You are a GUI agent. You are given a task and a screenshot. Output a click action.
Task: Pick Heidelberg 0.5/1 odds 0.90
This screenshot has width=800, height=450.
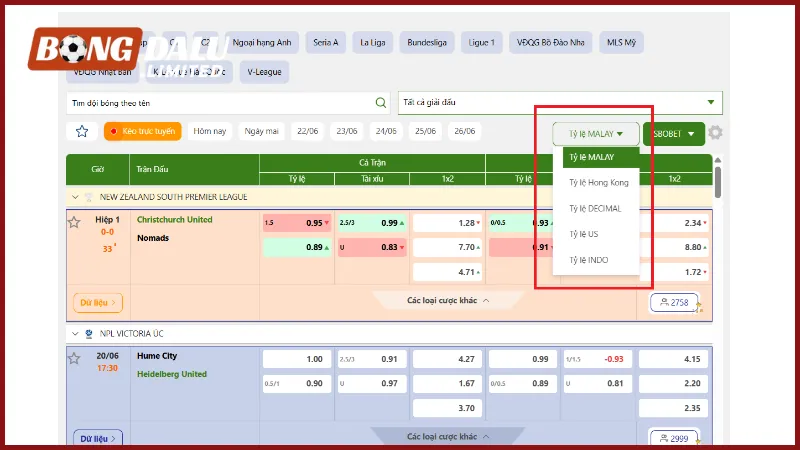point(297,383)
